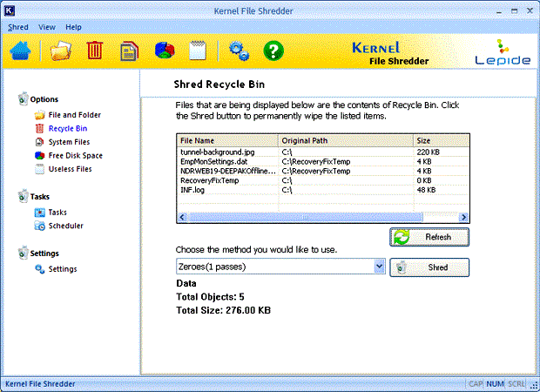
Task: Click the window resize grip in status bar
Action: (534, 386)
